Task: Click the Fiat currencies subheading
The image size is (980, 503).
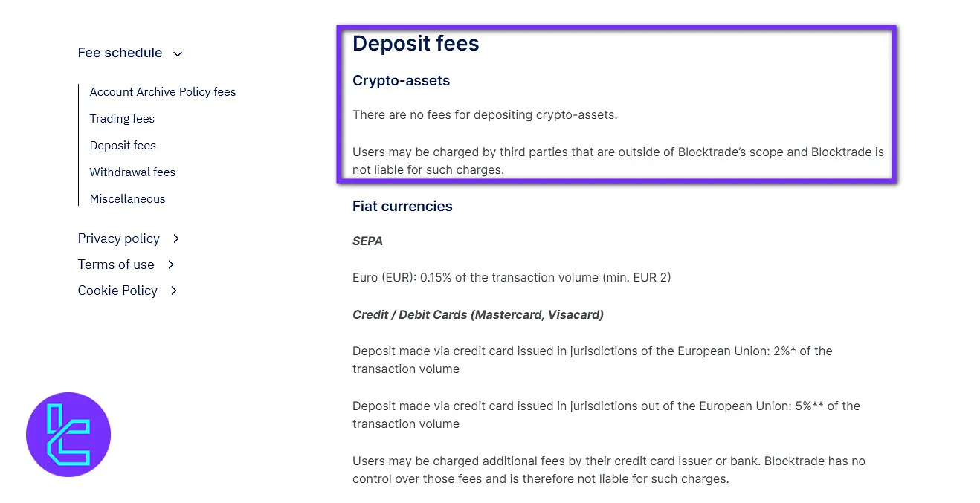Action: tap(402, 207)
